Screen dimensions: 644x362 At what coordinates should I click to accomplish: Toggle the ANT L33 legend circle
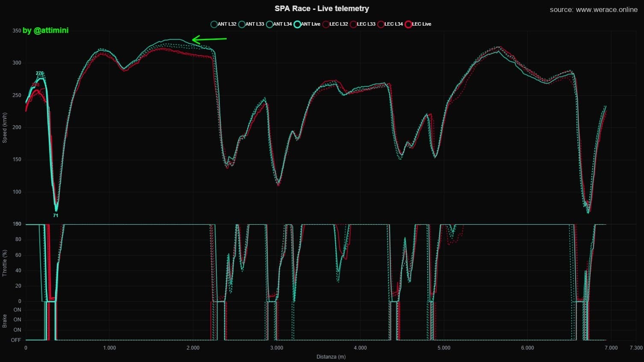point(242,24)
